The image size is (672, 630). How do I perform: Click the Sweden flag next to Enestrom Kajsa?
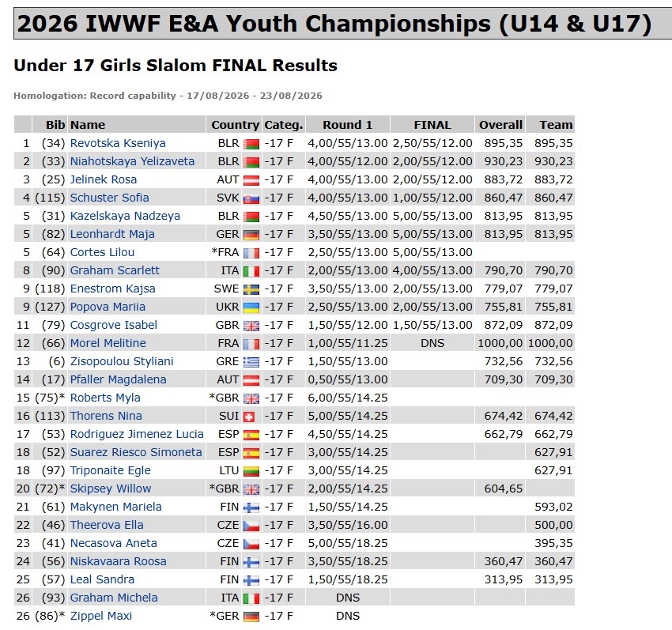[251, 289]
